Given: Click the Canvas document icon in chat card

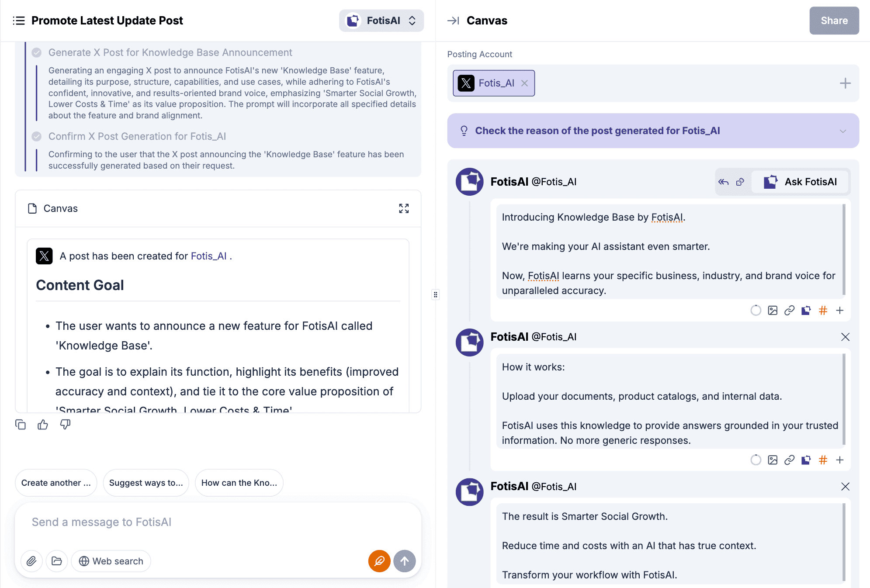Looking at the screenshot, I should coord(32,208).
